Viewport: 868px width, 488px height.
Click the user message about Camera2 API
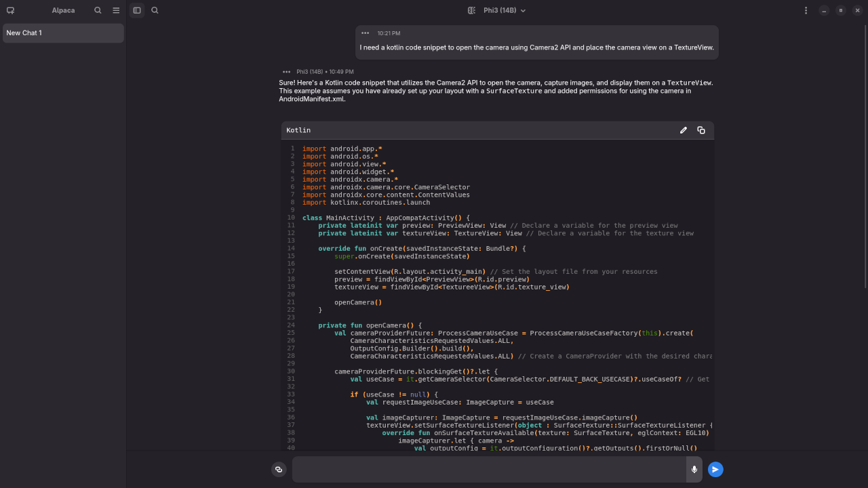coord(537,47)
